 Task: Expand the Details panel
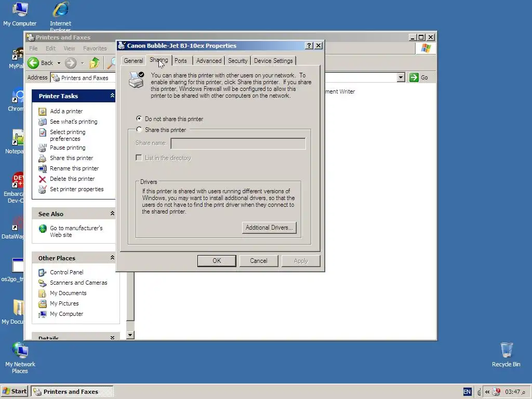pyautogui.click(x=112, y=338)
